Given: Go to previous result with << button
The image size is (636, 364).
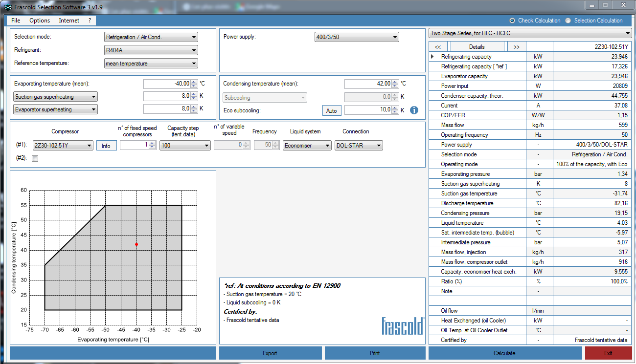Looking at the screenshot, I should (x=438, y=47).
